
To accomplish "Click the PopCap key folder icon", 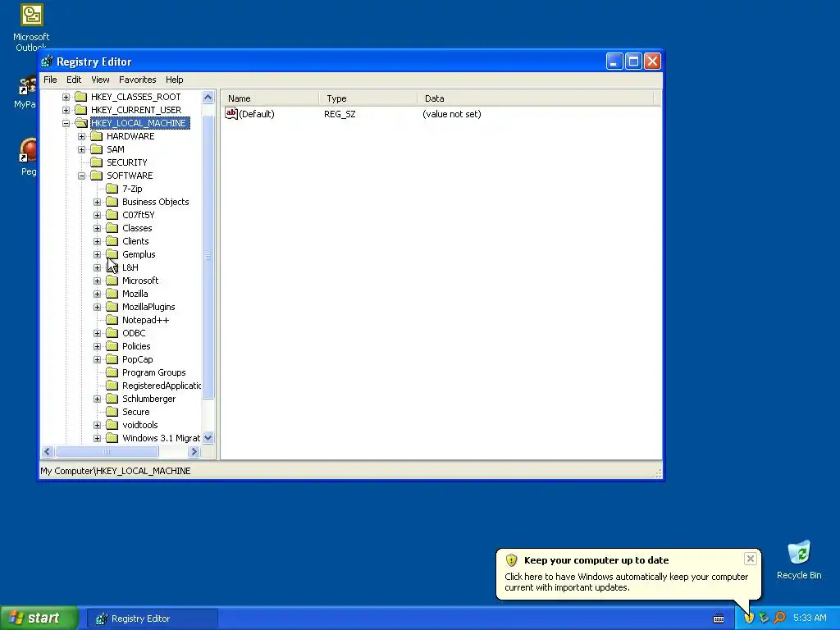I will [x=112, y=359].
